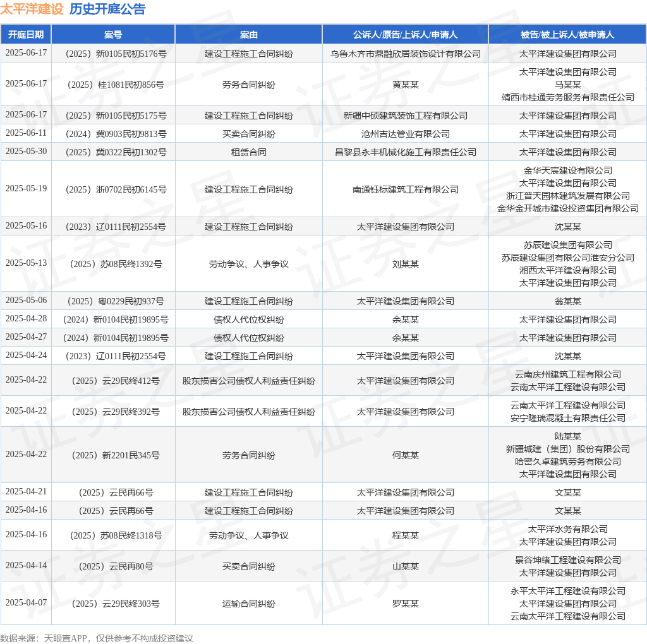Click the date 2025-04-21
Viewport: 647px width, 644px height.
coord(26,491)
